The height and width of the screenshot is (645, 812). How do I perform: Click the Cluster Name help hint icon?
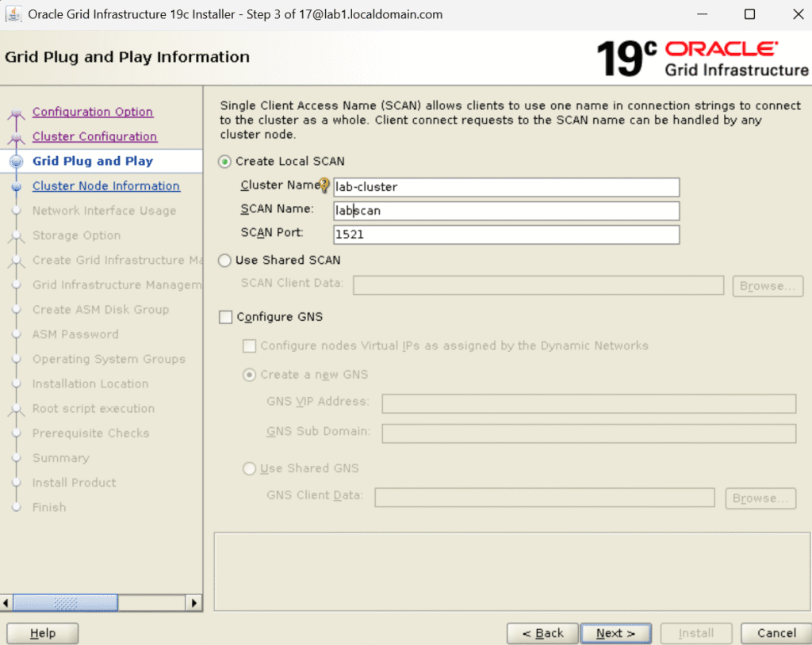pyautogui.click(x=324, y=185)
